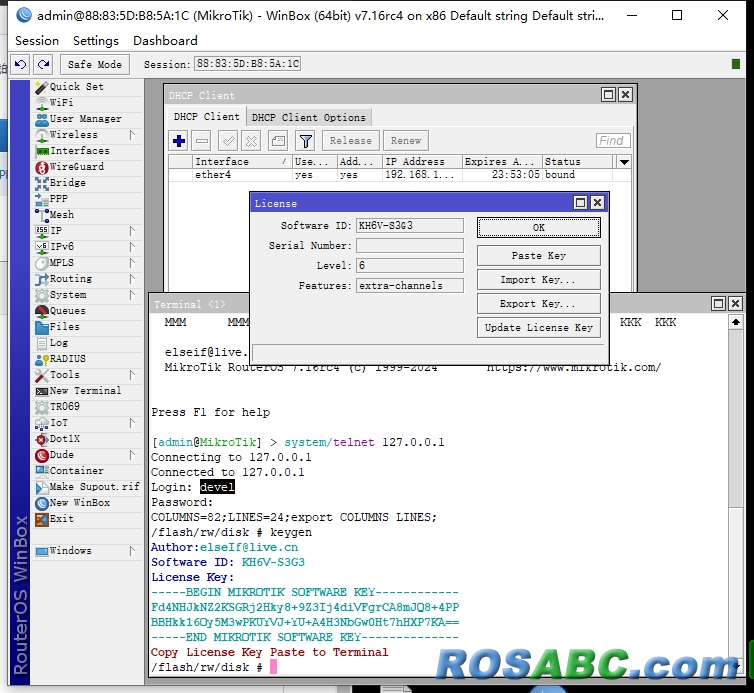
Task: Click the Find field in DHCP Client
Action: [x=613, y=140]
